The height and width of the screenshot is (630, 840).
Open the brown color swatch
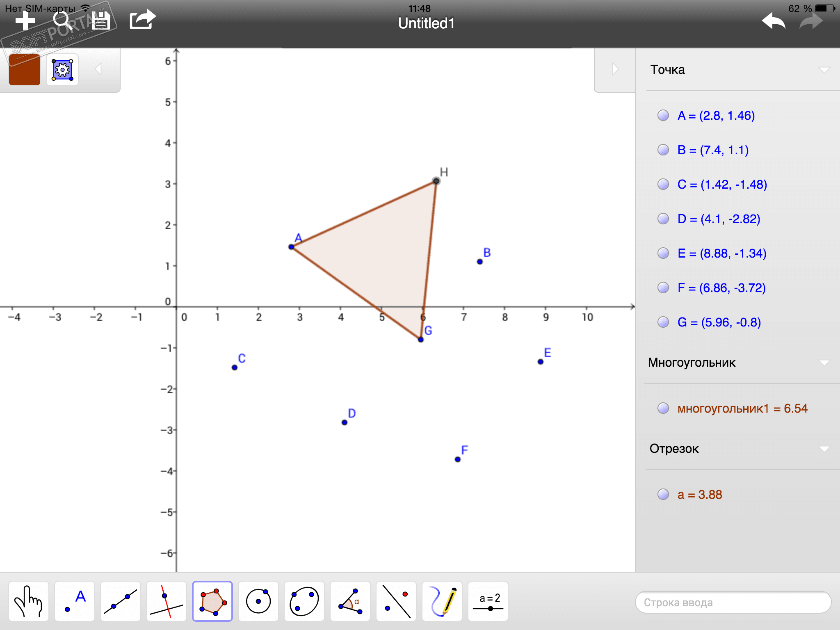click(25, 70)
